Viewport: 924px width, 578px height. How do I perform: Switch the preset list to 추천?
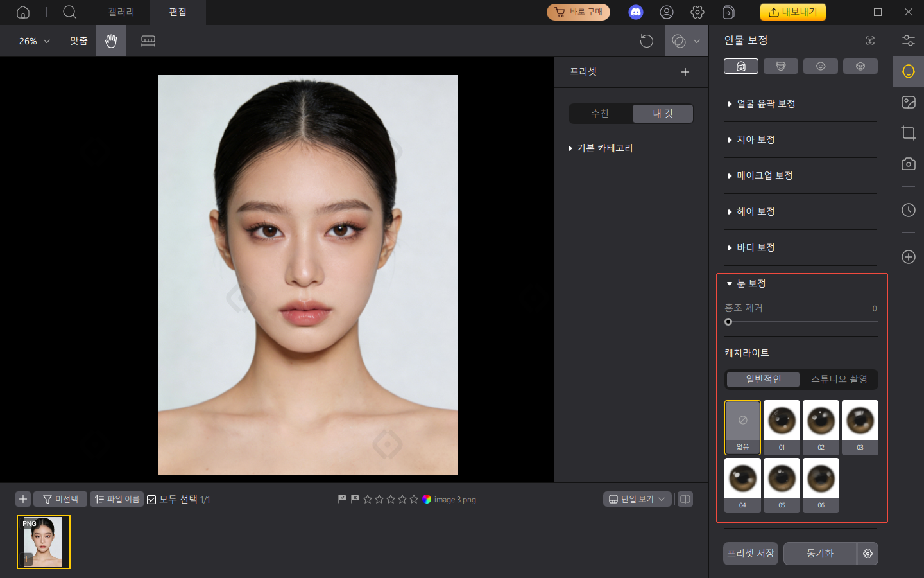(600, 114)
